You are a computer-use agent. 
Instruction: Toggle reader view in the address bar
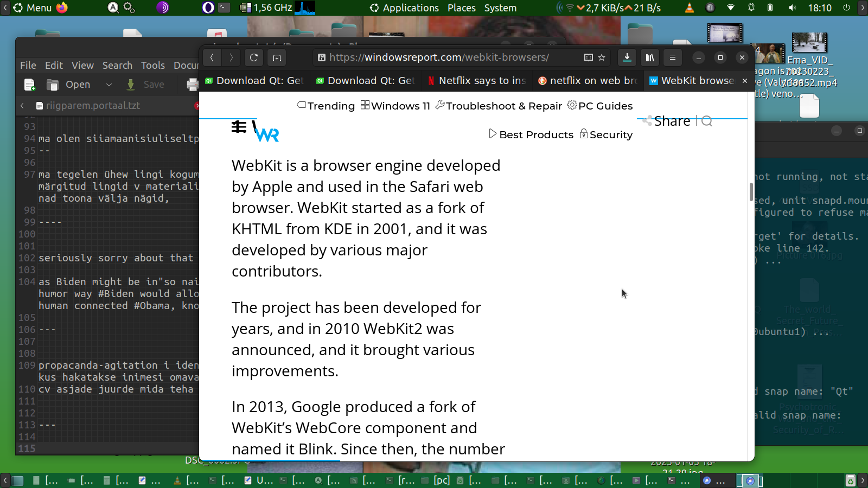pyautogui.click(x=589, y=57)
